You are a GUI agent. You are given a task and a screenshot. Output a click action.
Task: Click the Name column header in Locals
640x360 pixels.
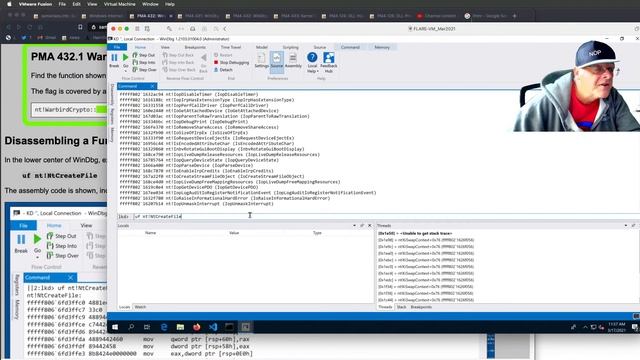(151, 233)
